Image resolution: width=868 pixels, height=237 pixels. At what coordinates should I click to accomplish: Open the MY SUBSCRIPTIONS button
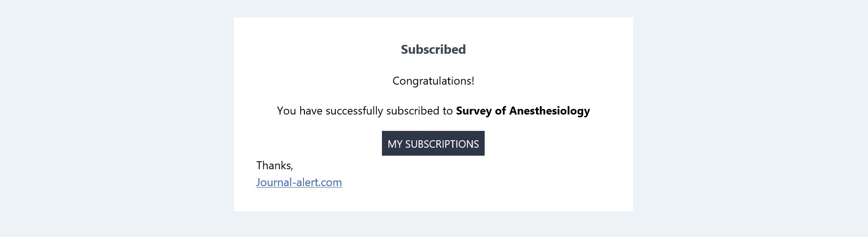433,144
